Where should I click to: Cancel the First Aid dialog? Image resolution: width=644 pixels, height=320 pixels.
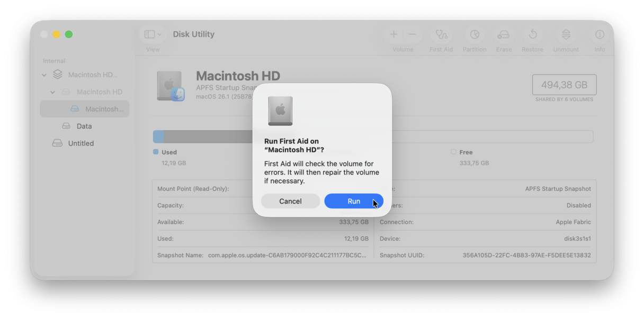290,201
